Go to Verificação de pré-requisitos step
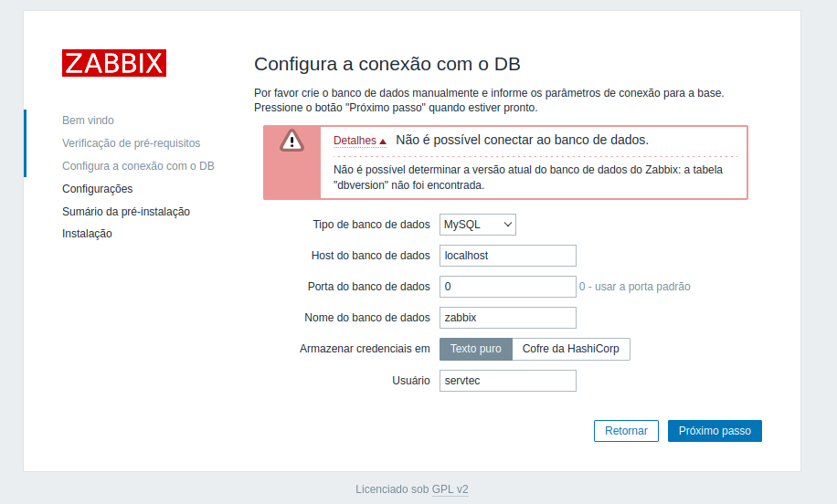The image size is (837, 504). point(131,143)
